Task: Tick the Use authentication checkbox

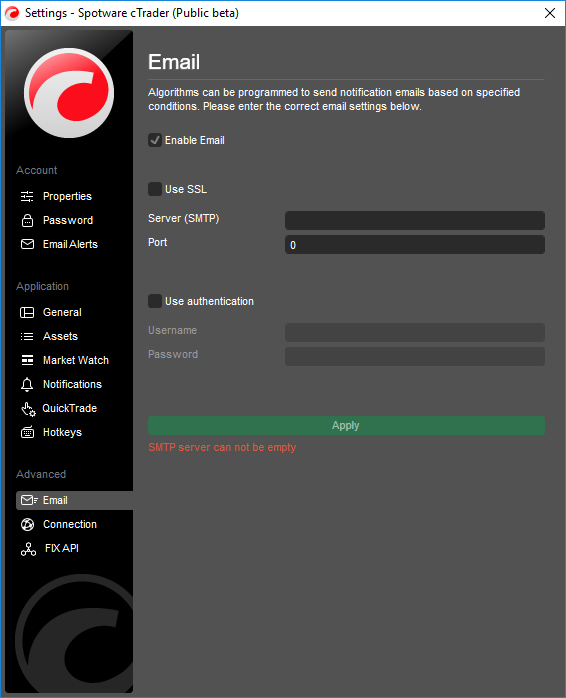Action: tap(155, 301)
